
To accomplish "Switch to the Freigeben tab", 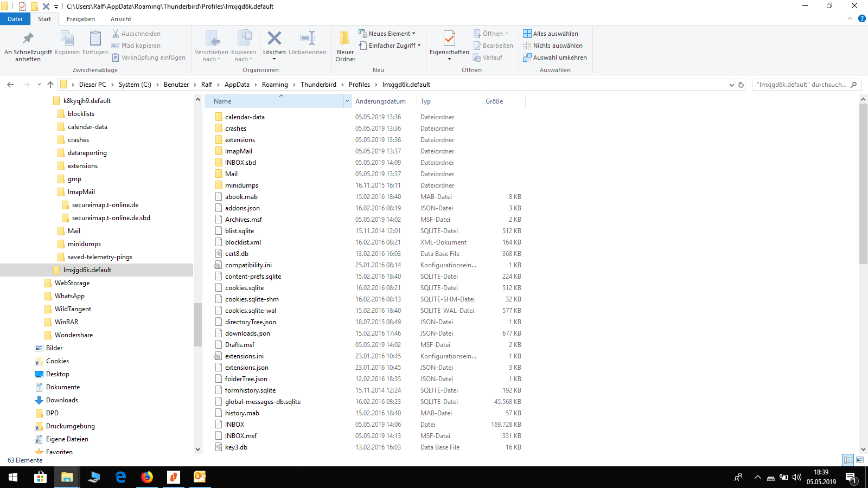I will [80, 19].
